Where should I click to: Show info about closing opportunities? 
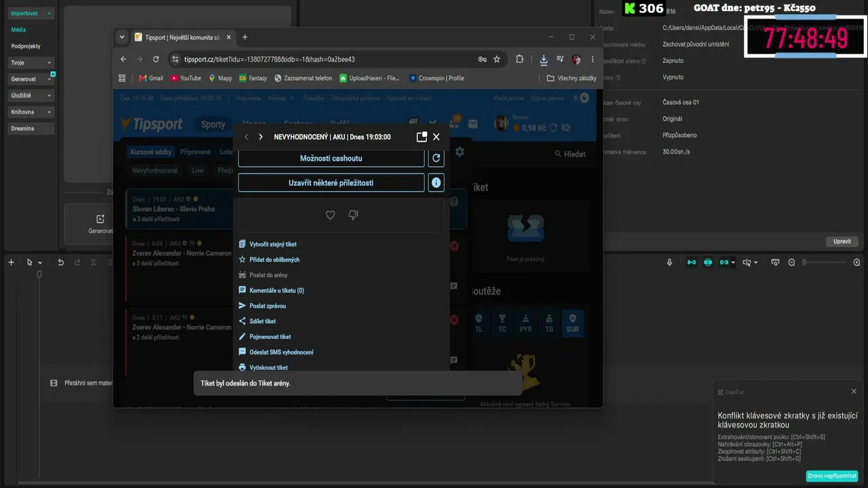(436, 182)
